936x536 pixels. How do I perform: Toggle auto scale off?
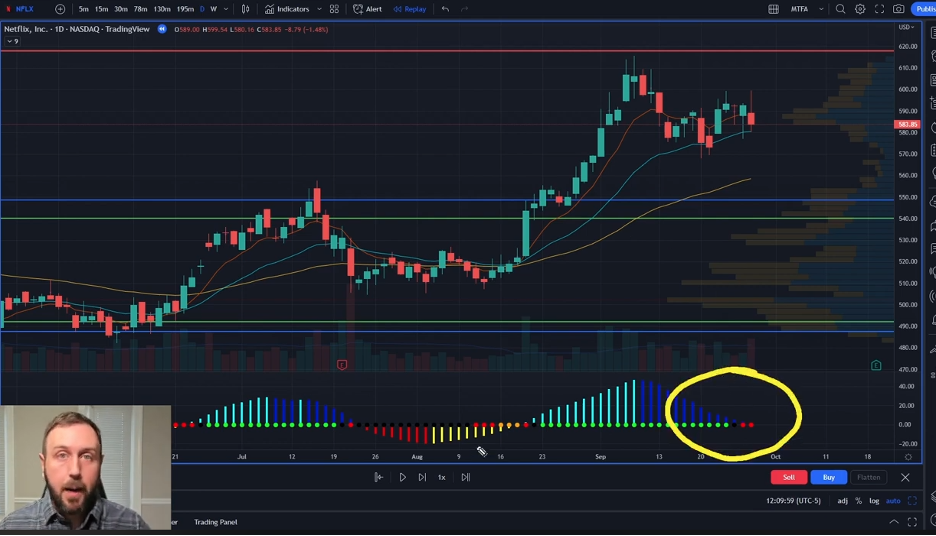(x=893, y=501)
